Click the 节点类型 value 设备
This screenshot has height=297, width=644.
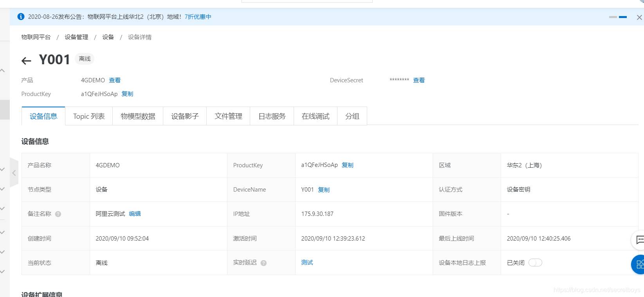pyautogui.click(x=101, y=189)
